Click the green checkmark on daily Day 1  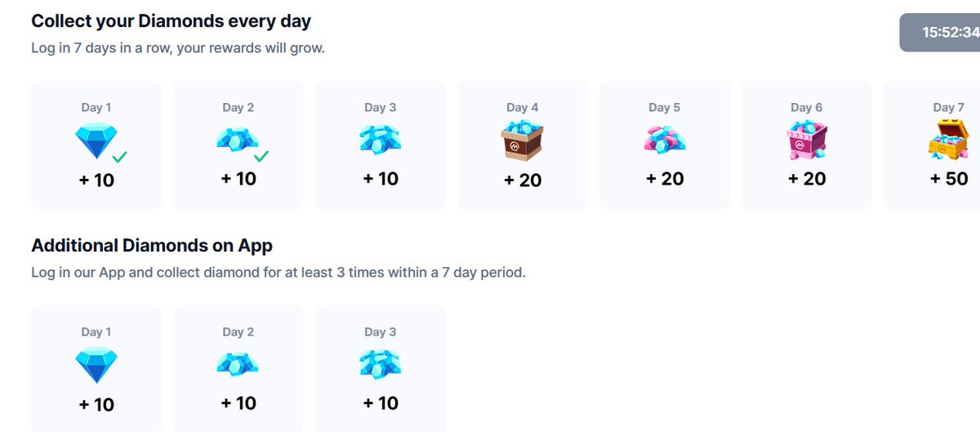click(x=120, y=156)
